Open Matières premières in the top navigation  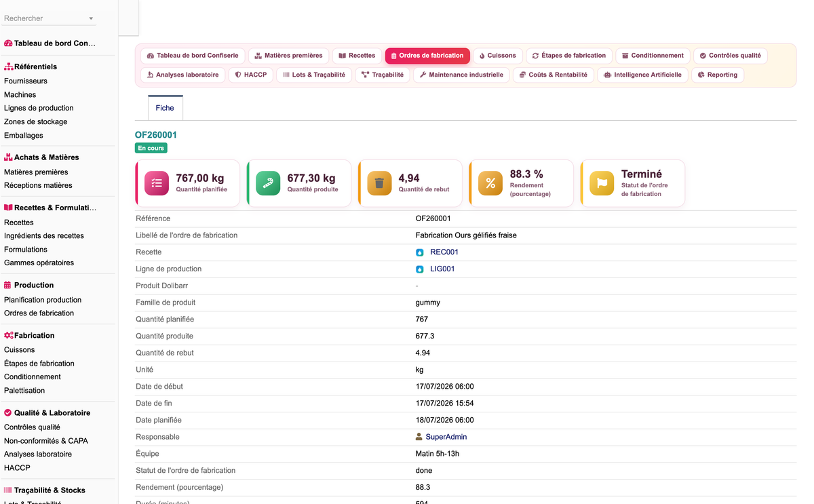click(x=288, y=56)
